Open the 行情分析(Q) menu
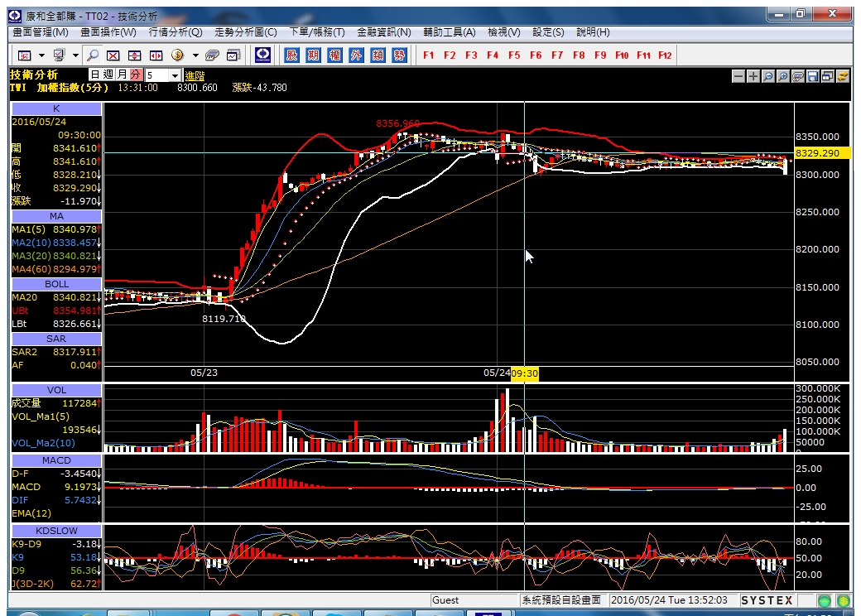861x616 pixels. pyautogui.click(x=176, y=32)
